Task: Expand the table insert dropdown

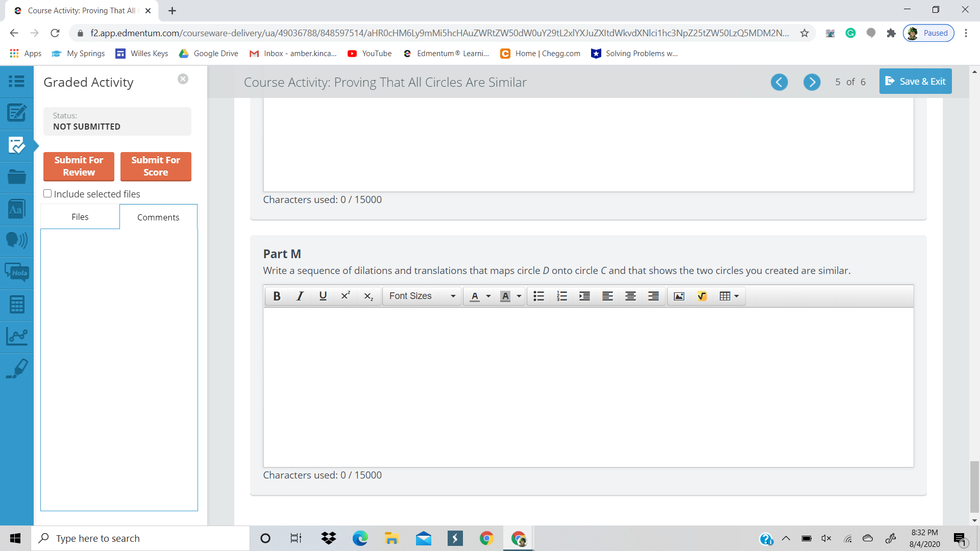Action: click(x=737, y=296)
